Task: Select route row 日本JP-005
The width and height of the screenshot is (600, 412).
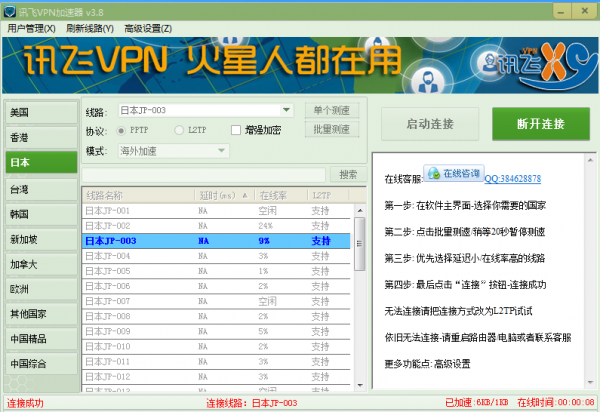Action: pyautogui.click(x=216, y=271)
